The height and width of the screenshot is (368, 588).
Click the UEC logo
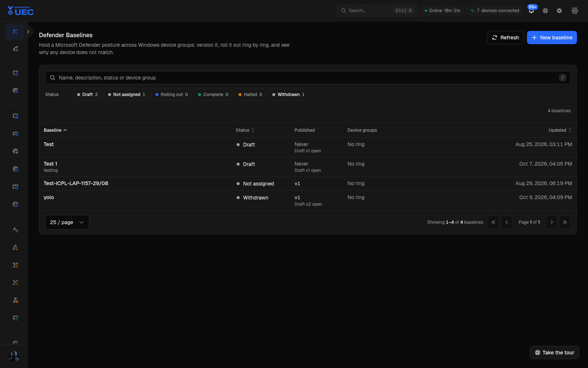[21, 11]
